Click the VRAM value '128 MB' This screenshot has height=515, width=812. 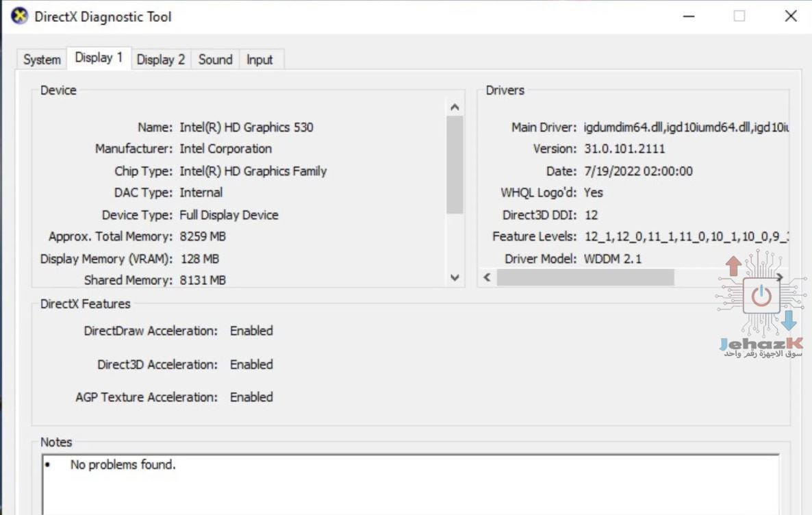coord(199,259)
